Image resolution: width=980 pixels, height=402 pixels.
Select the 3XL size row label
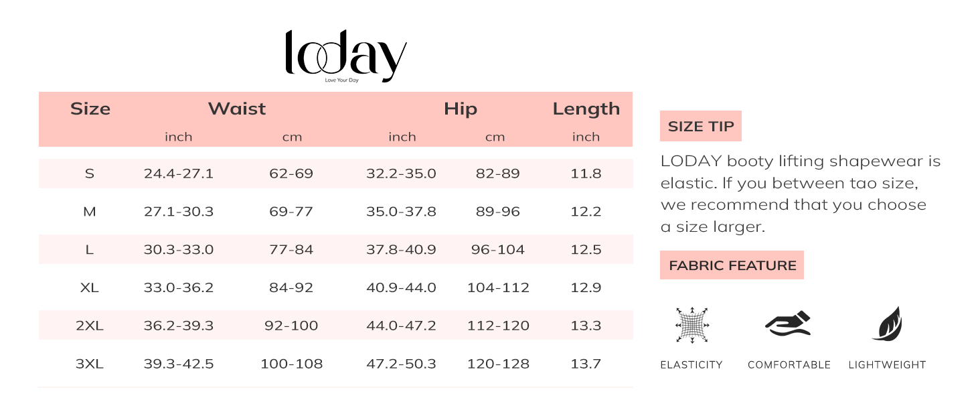(89, 364)
